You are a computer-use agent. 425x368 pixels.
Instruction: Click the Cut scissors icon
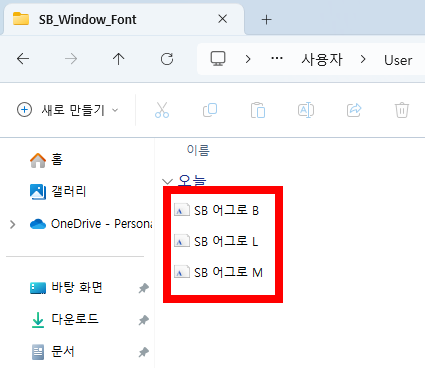coord(162,110)
